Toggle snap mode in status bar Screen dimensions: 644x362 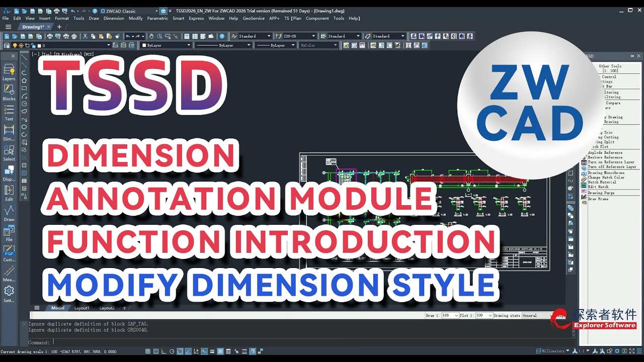[x=148, y=351]
